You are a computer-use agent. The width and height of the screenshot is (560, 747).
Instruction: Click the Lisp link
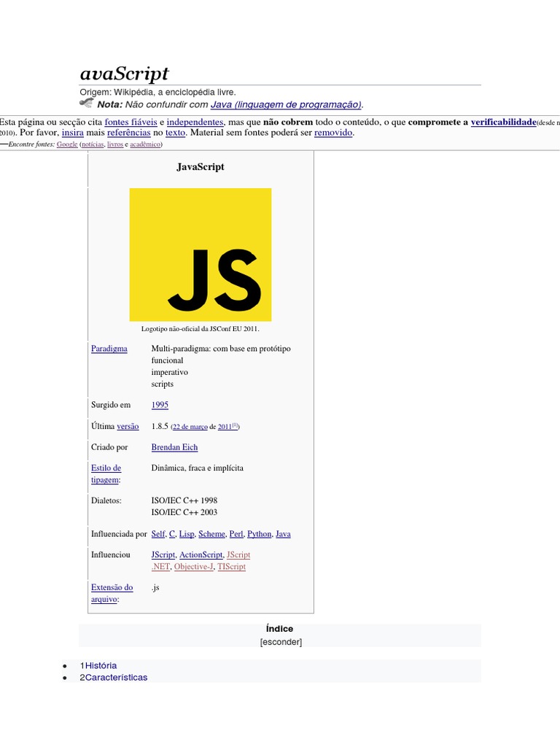[187, 534]
